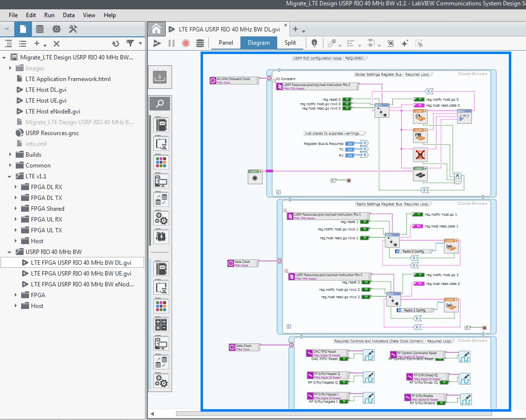Open the document tab list dropdown arrow

[x=304, y=31]
